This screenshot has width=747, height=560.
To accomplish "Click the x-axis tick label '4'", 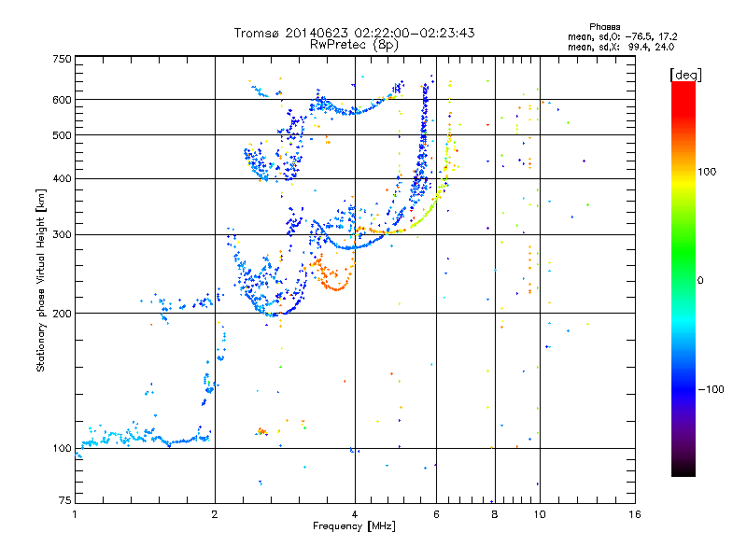I will point(355,514).
